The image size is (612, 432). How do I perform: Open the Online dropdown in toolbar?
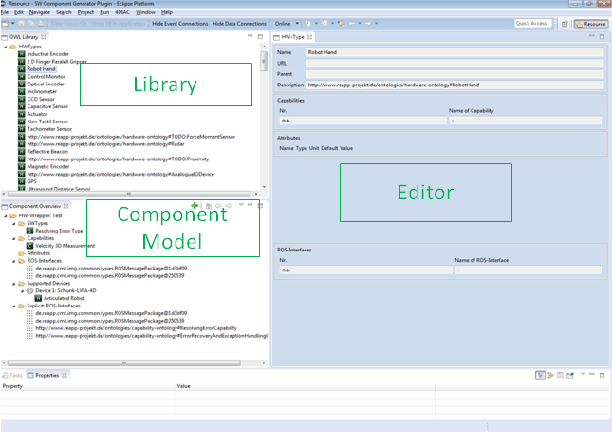click(286, 23)
